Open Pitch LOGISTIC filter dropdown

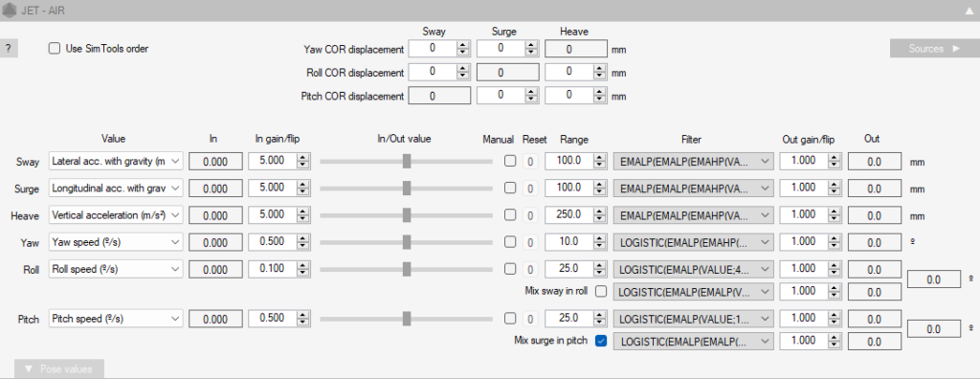[693, 319]
